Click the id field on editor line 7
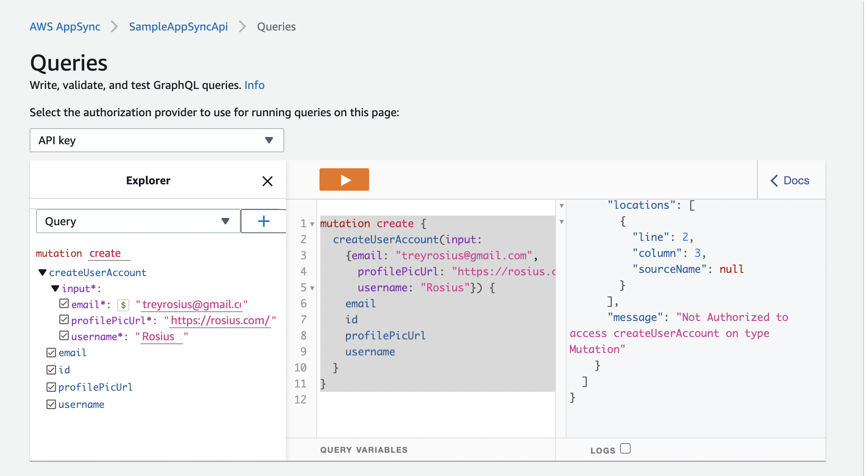Screen dimensions: 868x476 352,320
